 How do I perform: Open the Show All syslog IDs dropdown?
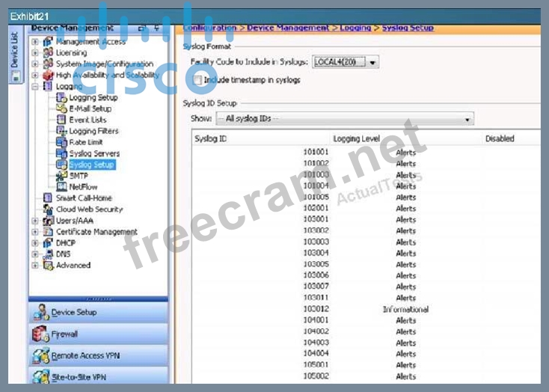(467, 119)
